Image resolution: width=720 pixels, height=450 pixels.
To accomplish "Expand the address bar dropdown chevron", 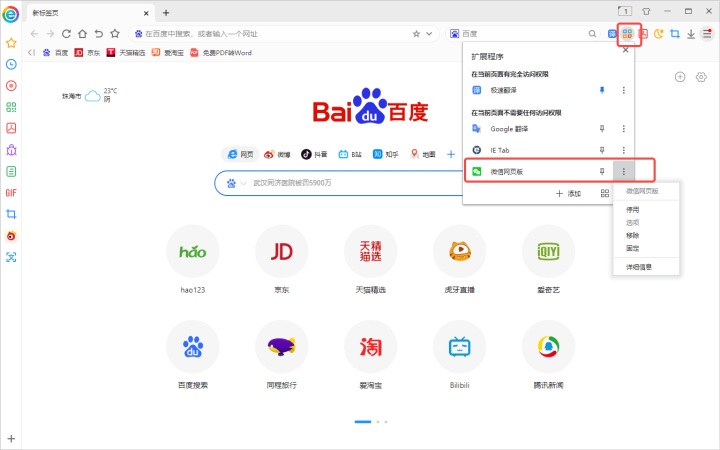I will click(429, 34).
